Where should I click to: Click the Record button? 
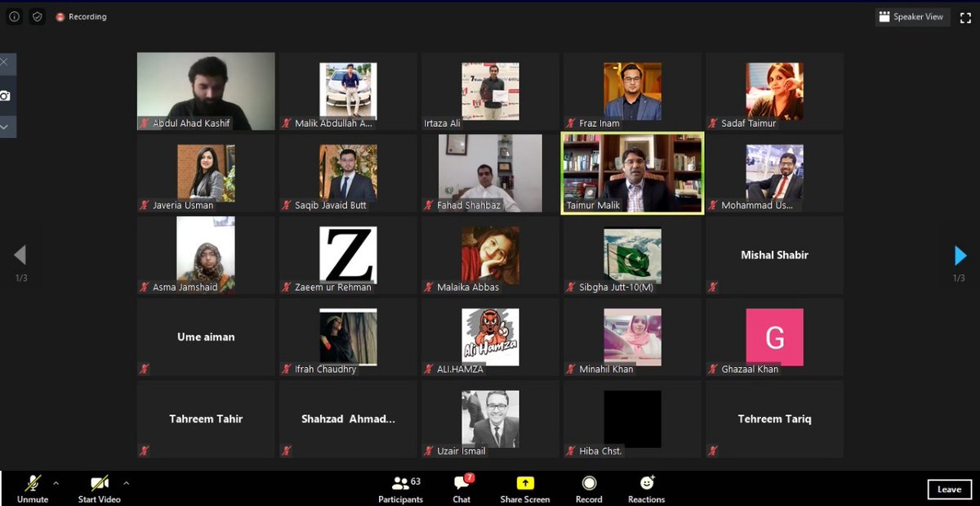point(589,489)
